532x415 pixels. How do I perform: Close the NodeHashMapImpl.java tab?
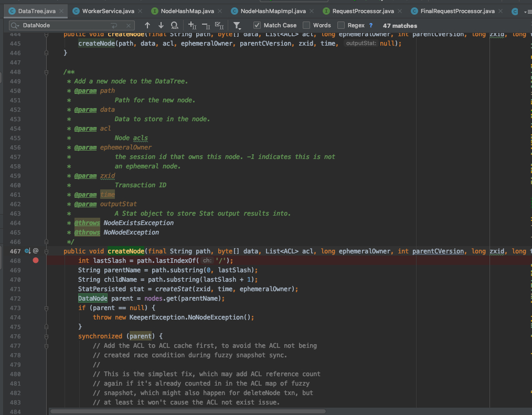tap(312, 11)
